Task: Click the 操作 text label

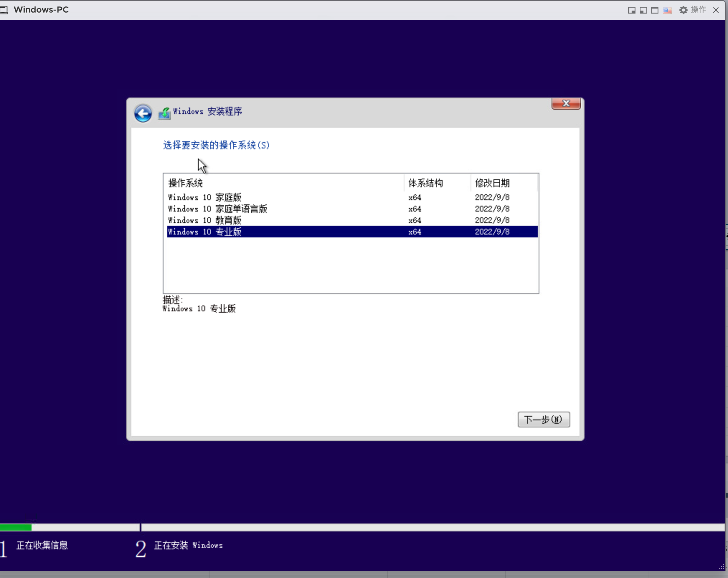Action: coord(698,10)
